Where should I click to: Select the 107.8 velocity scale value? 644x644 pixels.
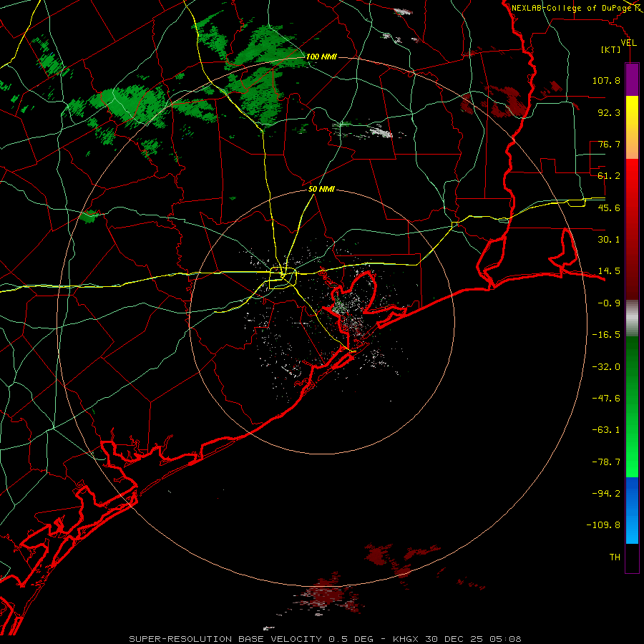point(606,80)
